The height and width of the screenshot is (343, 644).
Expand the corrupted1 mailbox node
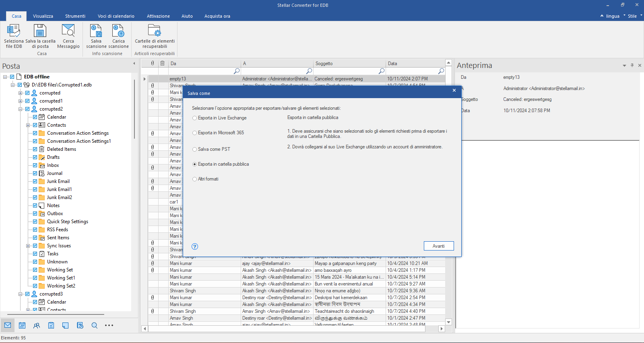coord(20,101)
